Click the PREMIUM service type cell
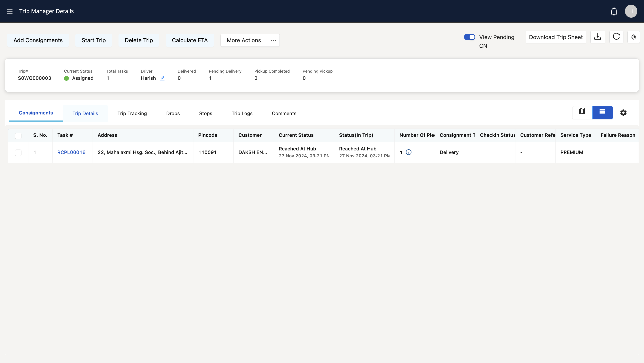This screenshot has width=644, height=363. click(576, 152)
